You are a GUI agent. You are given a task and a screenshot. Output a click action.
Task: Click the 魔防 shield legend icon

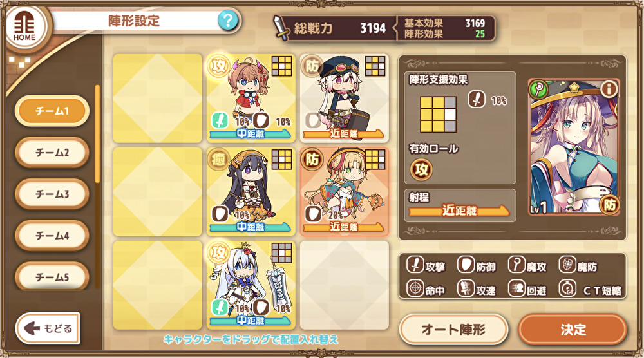coord(567,265)
